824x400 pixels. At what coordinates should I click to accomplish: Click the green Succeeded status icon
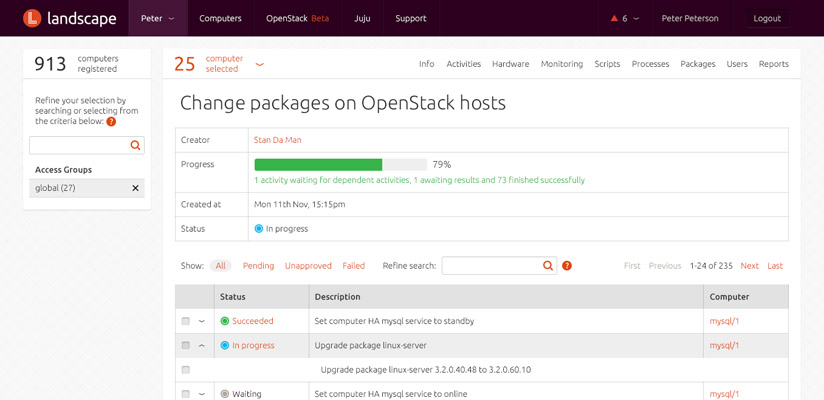point(225,321)
